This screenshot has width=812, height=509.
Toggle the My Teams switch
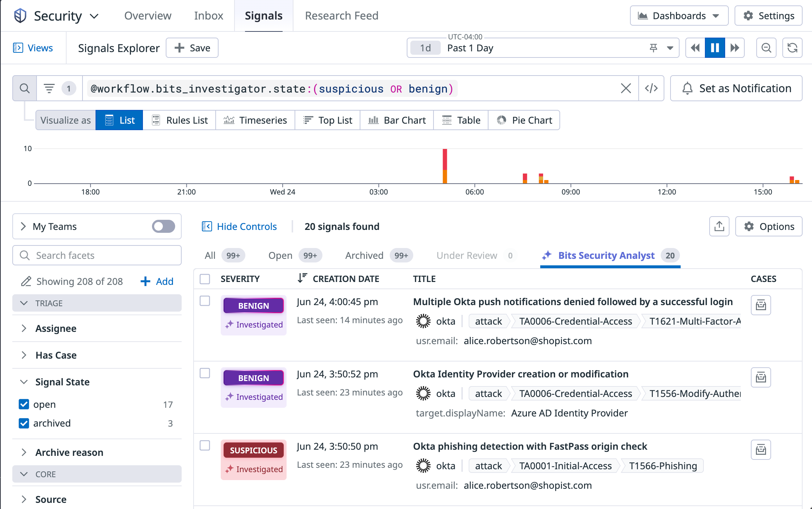(164, 227)
